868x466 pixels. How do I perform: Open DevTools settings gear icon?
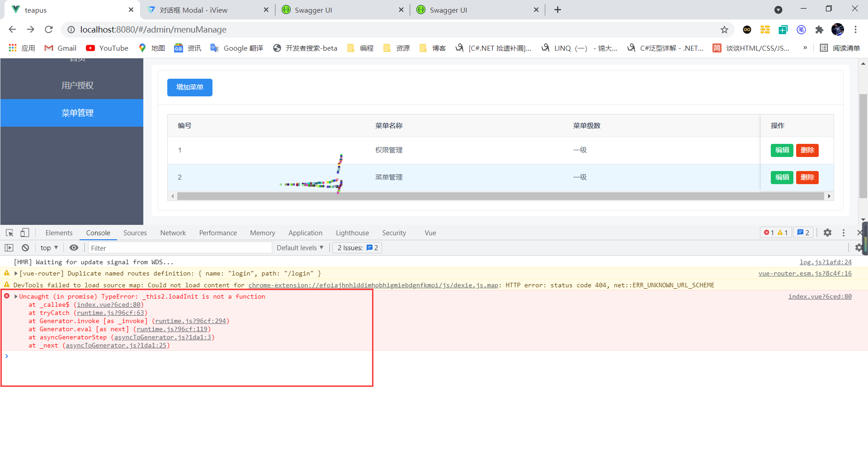point(827,233)
